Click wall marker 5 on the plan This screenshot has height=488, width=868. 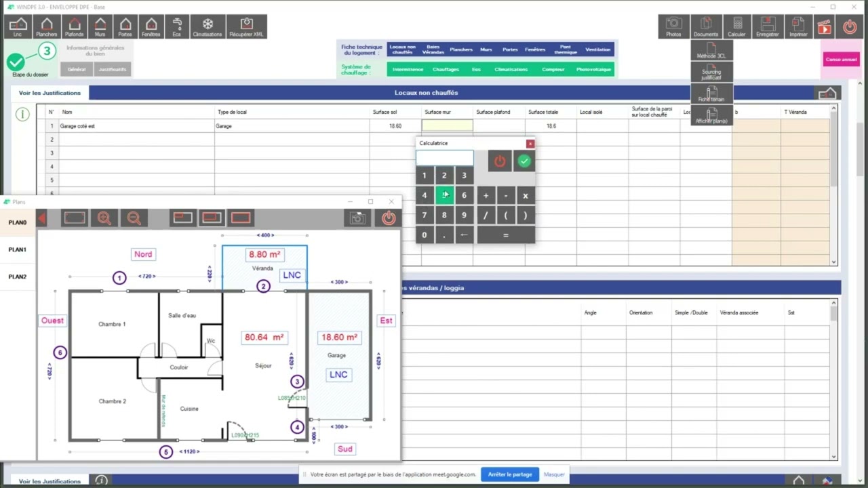click(166, 452)
